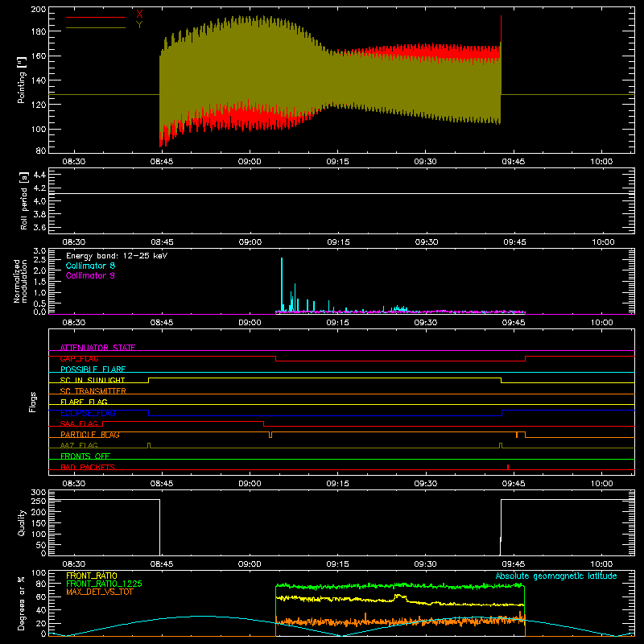This screenshot has height=644, width=644.
Task: Click the BAD_PACKETS flag label
Action: point(88,467)
